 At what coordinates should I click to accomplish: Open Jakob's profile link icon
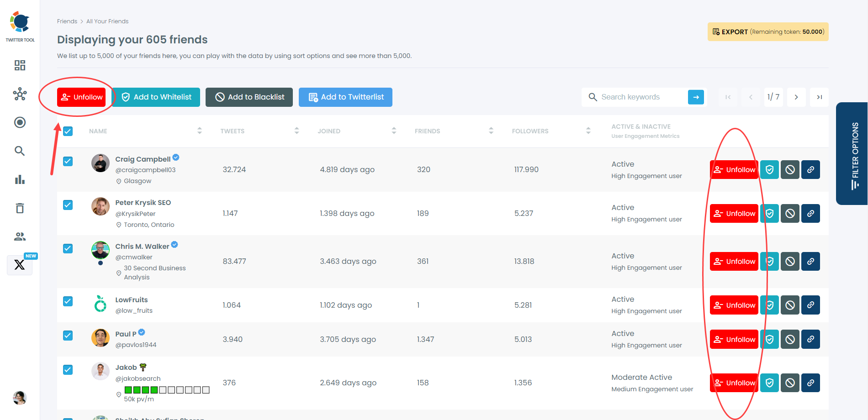point(811,383)
